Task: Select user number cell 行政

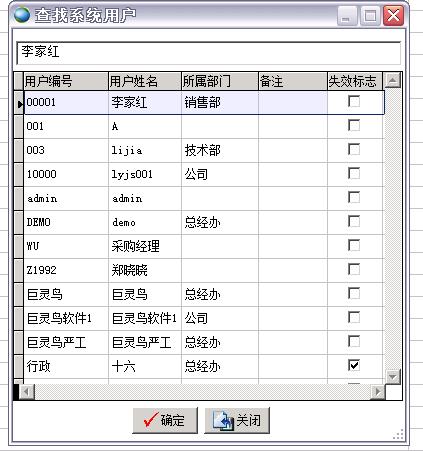Action: coord(66,366)
